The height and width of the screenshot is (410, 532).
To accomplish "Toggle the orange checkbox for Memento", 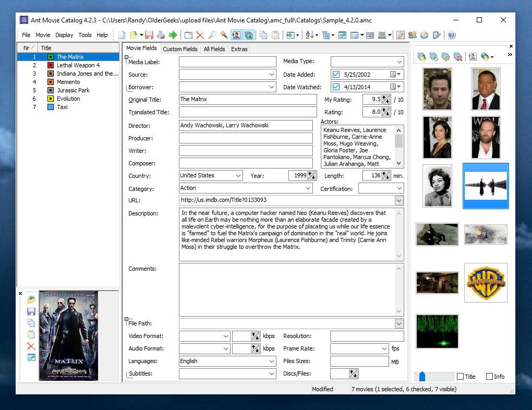I will pos(51,82).
